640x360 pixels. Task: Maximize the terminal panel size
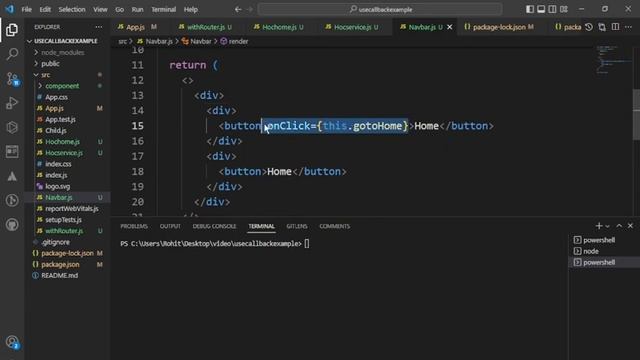tap(619, 226)
